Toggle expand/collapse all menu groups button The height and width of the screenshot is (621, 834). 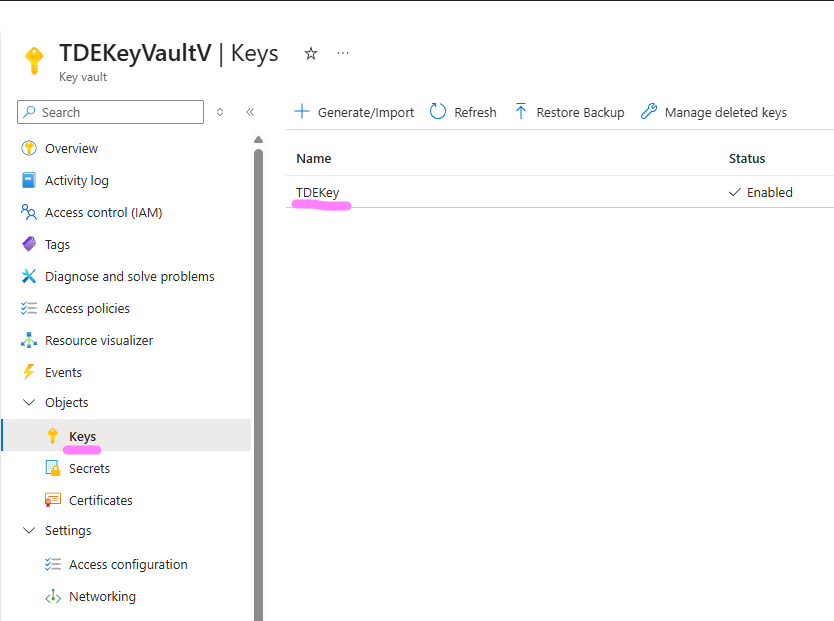pyautogui.click(x=220, y=112)
